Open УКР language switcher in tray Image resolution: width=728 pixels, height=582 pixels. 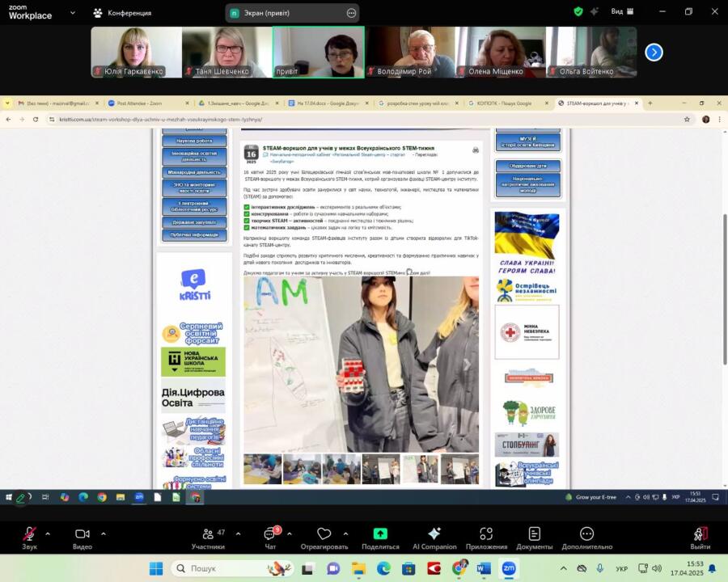(x=622, y=568)
